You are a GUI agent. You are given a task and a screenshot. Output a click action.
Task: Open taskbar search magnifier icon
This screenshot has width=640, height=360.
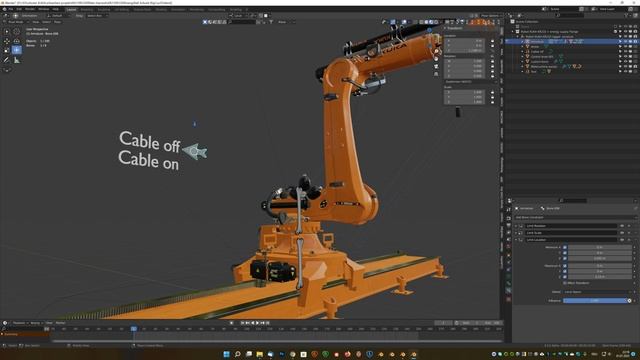pyautogui.click(x=238, y=354)
